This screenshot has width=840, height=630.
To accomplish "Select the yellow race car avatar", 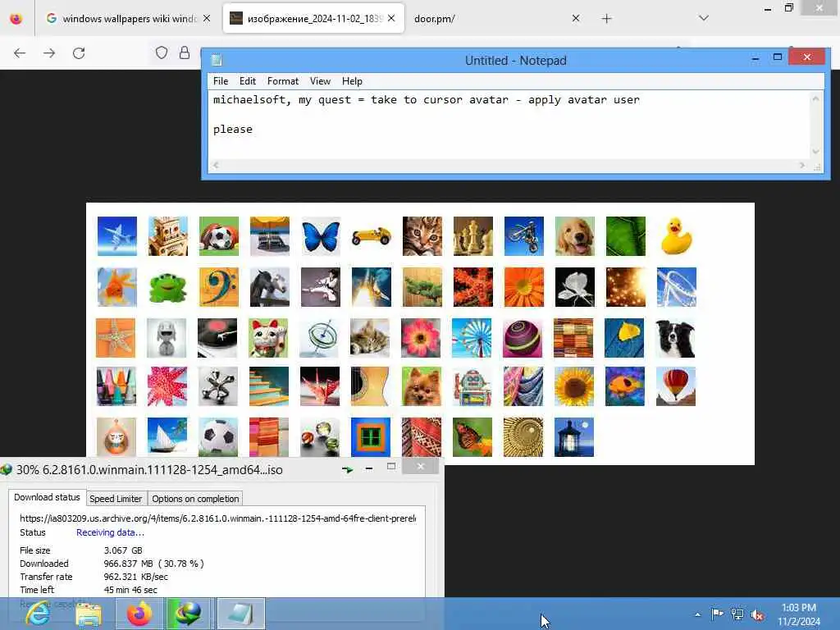I will pos(372,235).
